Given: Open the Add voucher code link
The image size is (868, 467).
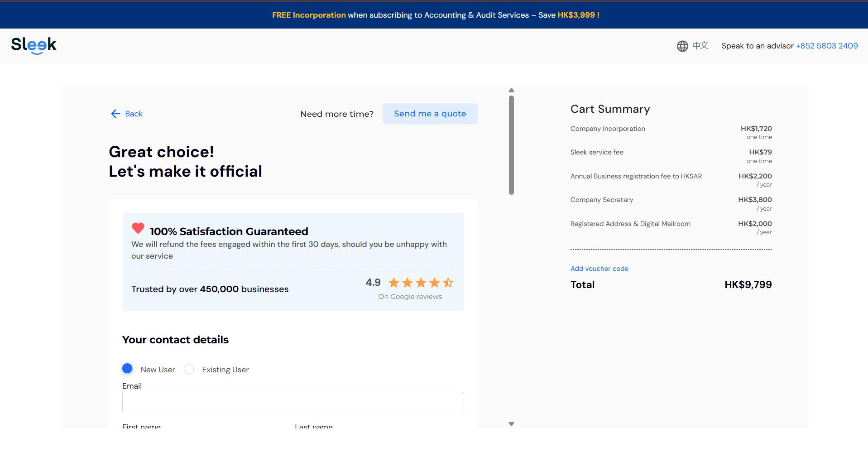Looking at the screenshot, I should click(x=599, y=269).
